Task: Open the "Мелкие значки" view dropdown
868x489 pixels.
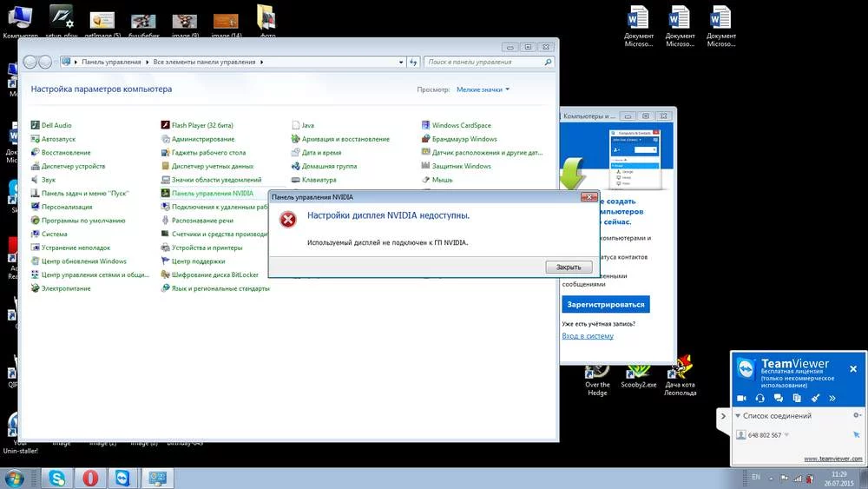Action: pos(483,89)
